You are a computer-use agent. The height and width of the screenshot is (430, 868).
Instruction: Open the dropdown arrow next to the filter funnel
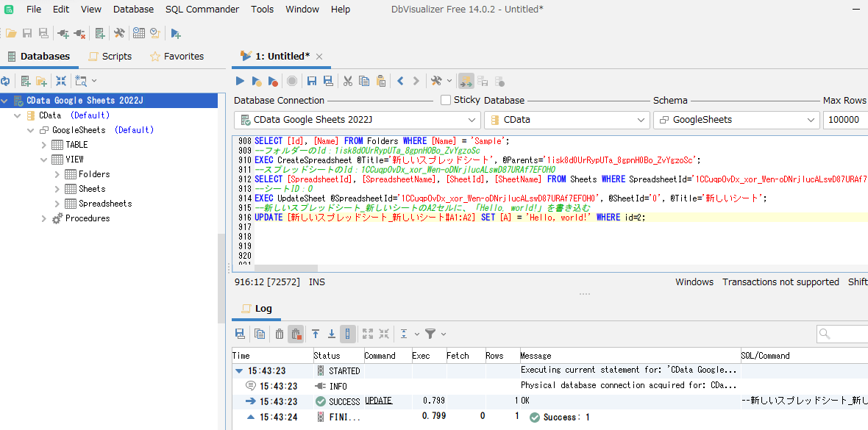[443, 334]
